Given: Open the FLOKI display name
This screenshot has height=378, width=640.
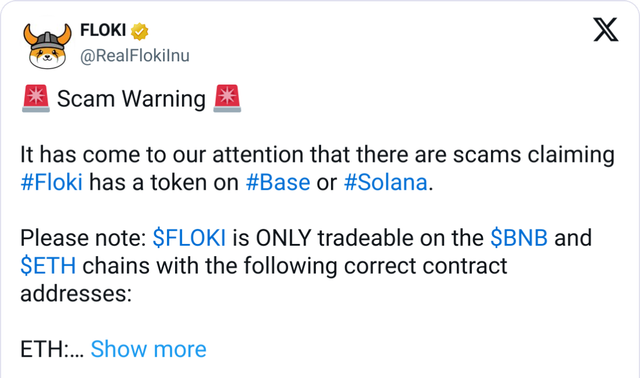Looking at the screenshot, I should [x=103, y=30].
